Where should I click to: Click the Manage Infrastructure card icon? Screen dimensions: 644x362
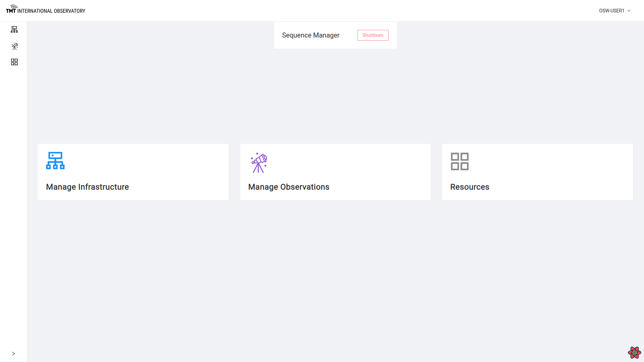pos(55,161)
